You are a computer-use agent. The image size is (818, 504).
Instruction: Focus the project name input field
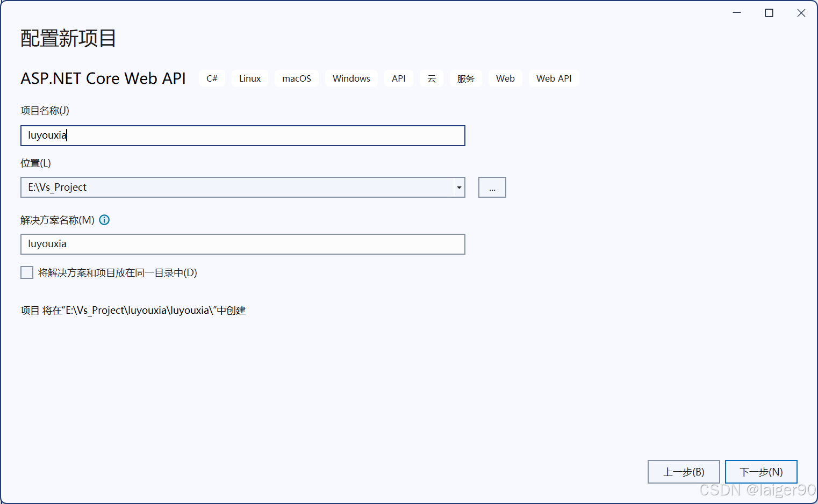point(243,135)
